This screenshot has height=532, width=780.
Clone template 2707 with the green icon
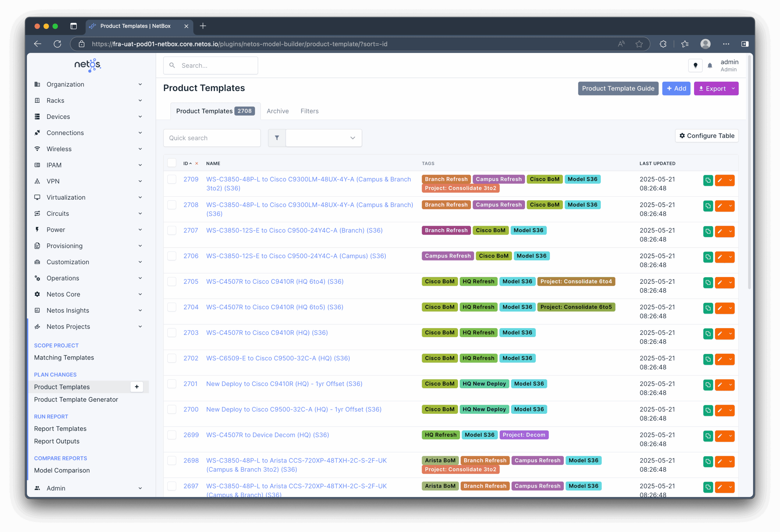coord(708,231)
